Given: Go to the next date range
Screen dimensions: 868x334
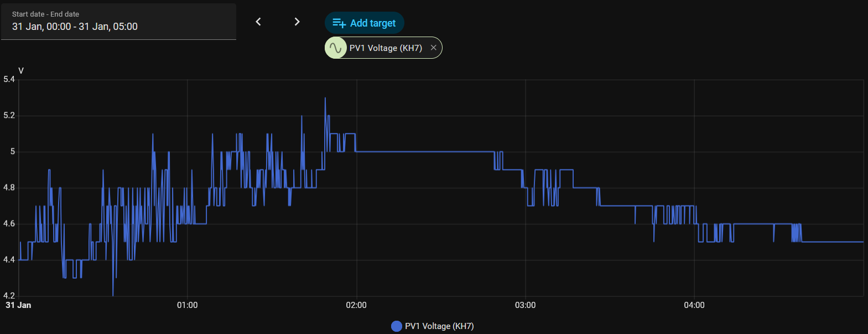Looking at the screenshot, I should coord(297,22).
